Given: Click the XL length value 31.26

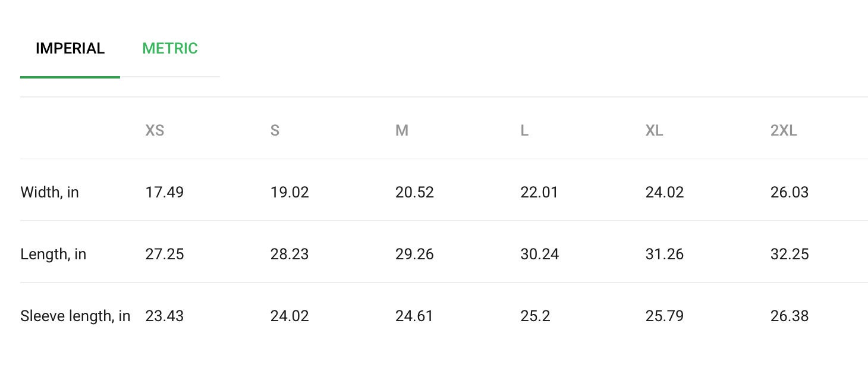Looking at the screenshot, I should [x=665, y=255].
